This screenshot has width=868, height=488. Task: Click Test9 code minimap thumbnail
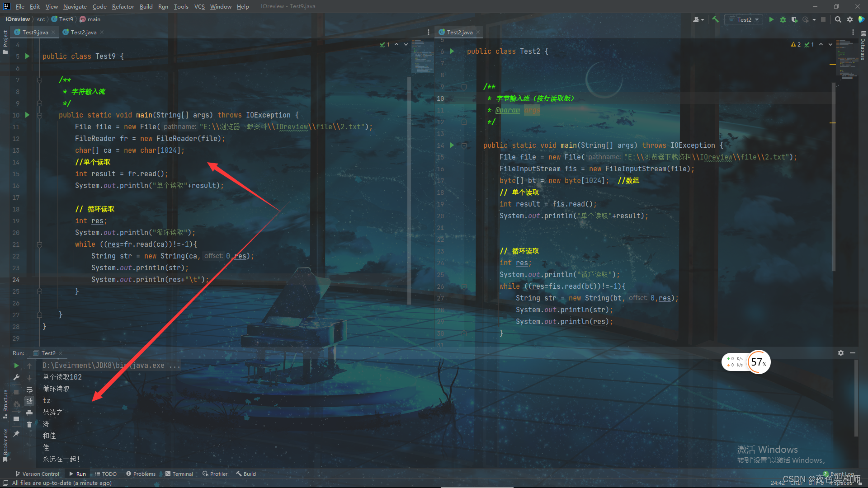(x=422, y=56)
